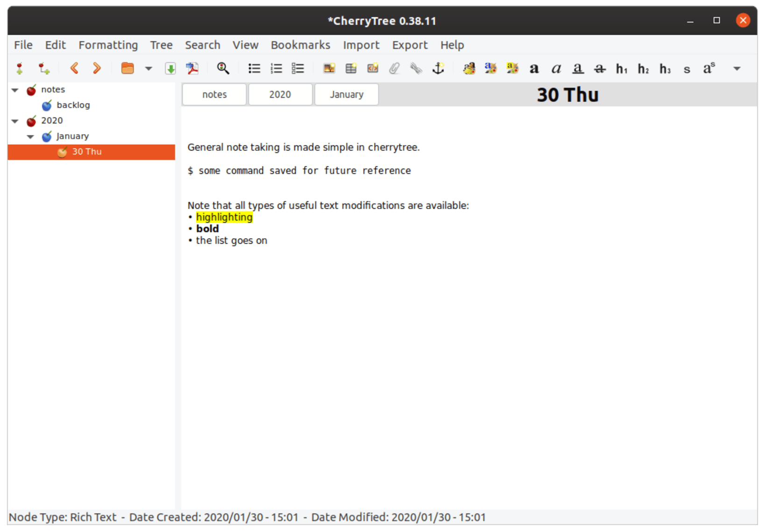Screen dimensions: 765x532
Task: Insert anchor toolbar icon
Action: [438, 69]
